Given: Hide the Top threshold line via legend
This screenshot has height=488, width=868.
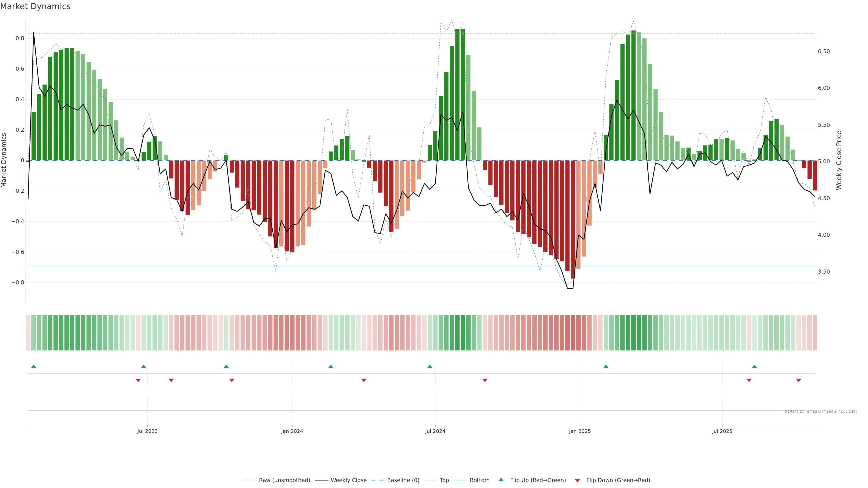Looking at the screenshot, I should pos(444,480).
